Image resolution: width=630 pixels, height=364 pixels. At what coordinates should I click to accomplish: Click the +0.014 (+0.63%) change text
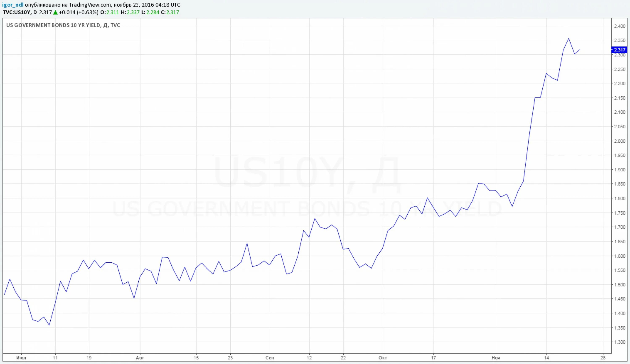coord(79,12)
